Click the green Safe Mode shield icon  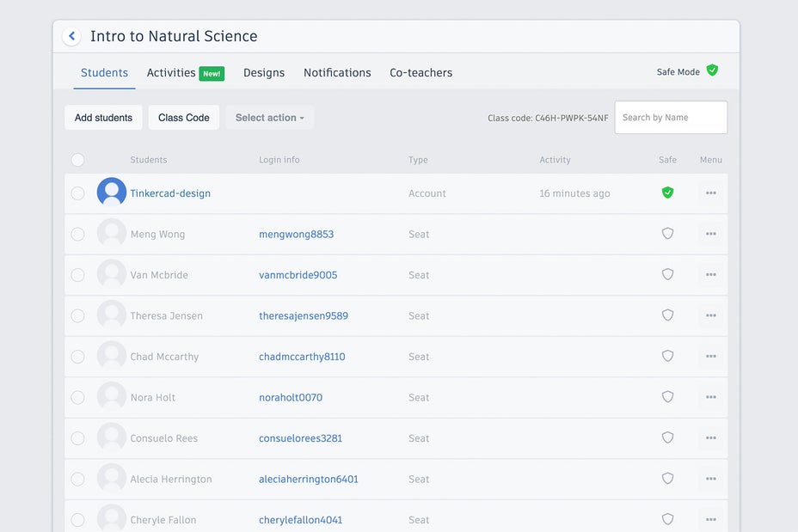point(712,70)
